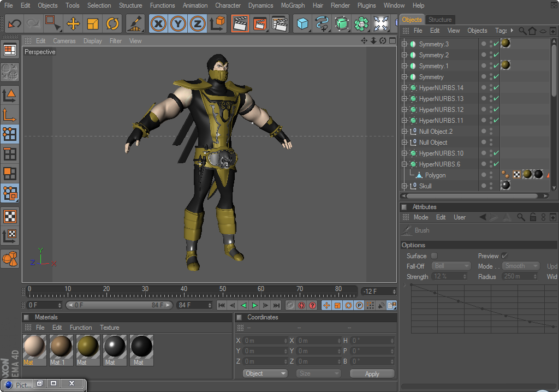The height and width of the screenshot is (392, 559).
Task: Expand the HyperNURBS.14 object
Action: (x=405, y=88)
